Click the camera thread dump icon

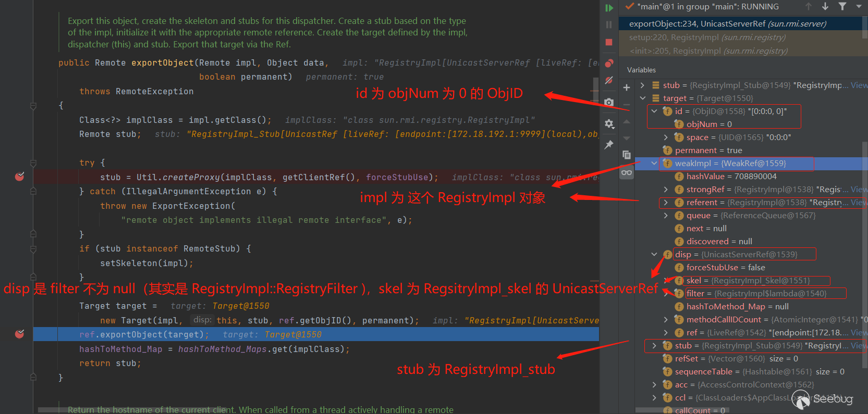point(609,102)
